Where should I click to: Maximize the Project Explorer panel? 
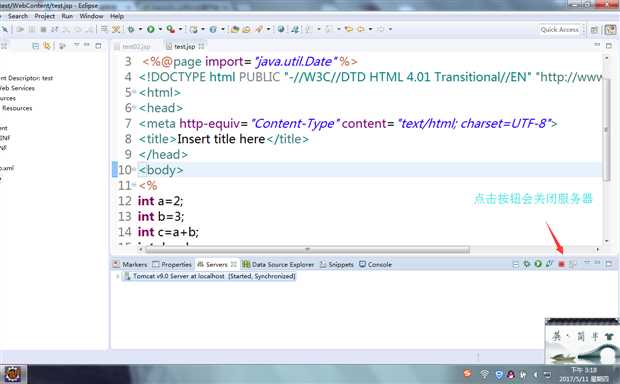tap(98, 45)
